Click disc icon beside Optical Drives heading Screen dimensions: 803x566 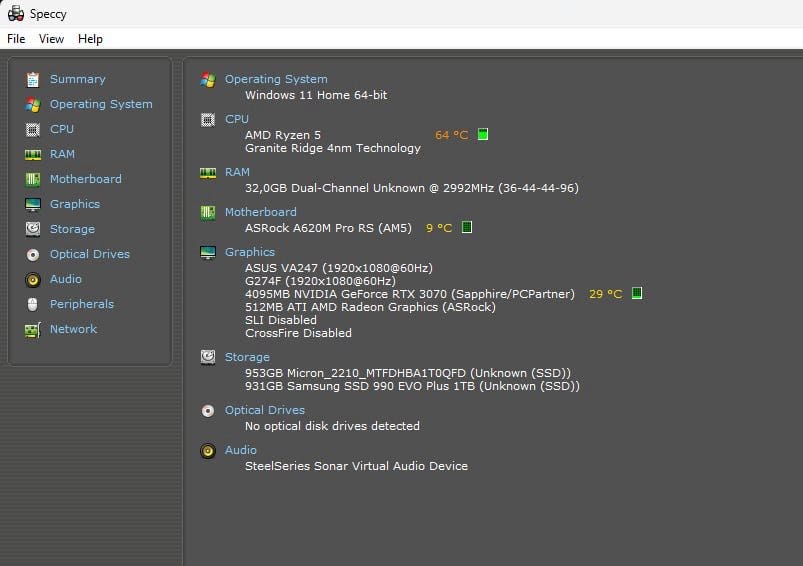[x=208, y=411]
